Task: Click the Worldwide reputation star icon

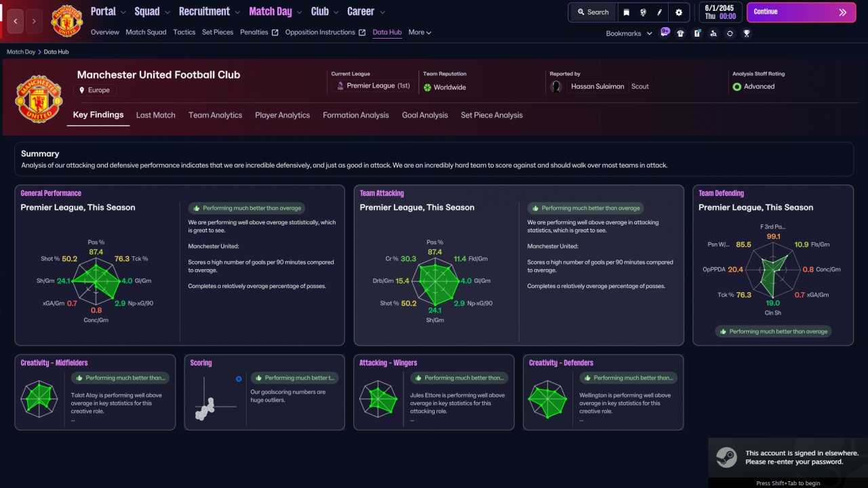Action: coord(427,87)
